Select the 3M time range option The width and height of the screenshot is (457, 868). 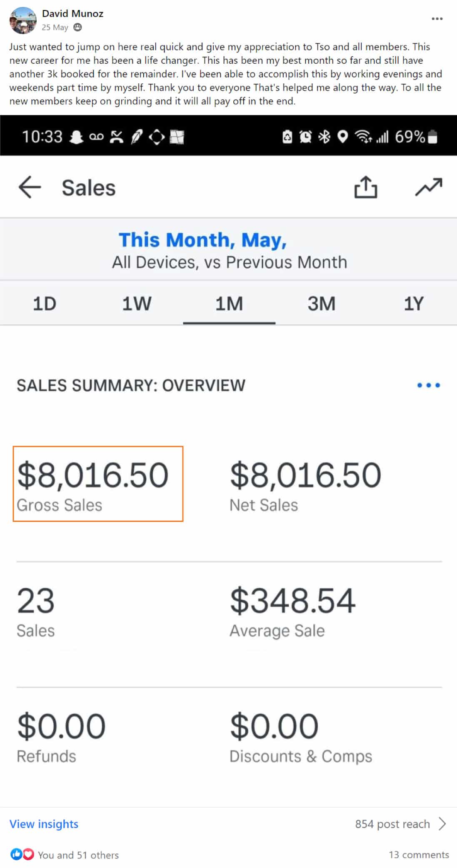coord(320,304)
